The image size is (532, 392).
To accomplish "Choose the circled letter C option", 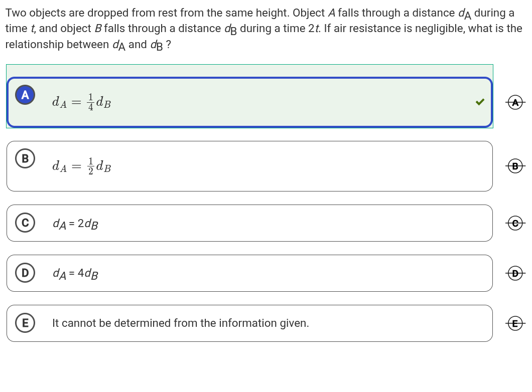I will point(25,223).
